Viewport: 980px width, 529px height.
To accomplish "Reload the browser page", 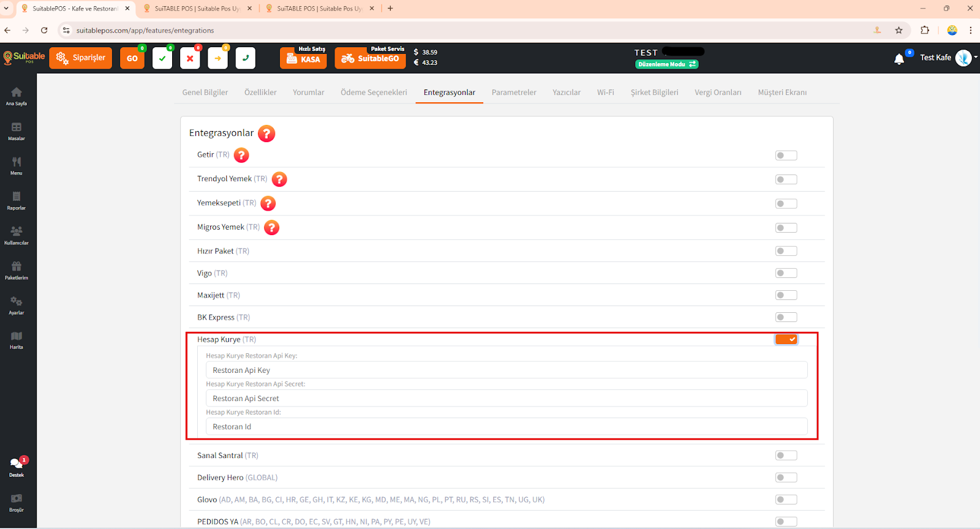I will [x=44, y=30].
